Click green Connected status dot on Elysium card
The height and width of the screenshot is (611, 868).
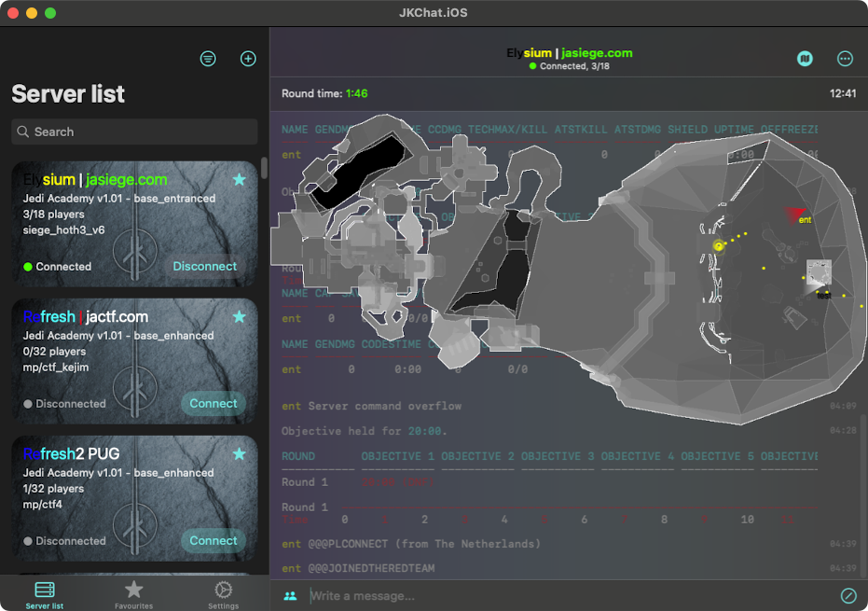(x=28, y=267)
